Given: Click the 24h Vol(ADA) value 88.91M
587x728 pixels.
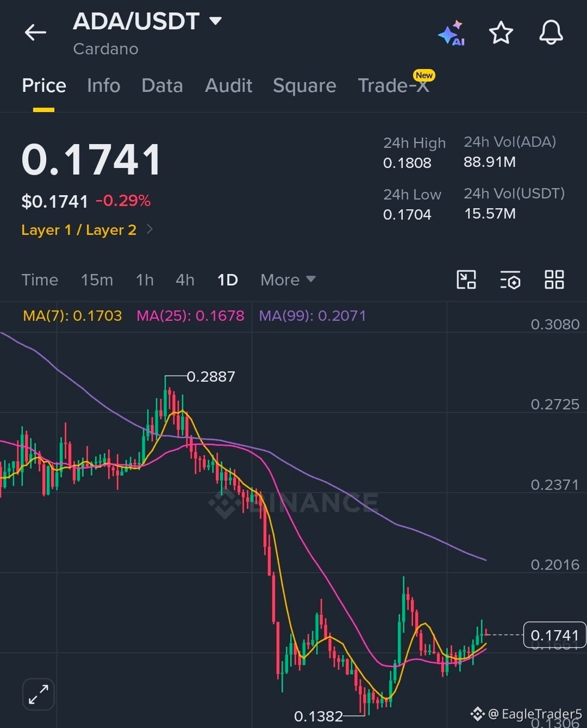Looking at the screenshot, I should (490, 161).
